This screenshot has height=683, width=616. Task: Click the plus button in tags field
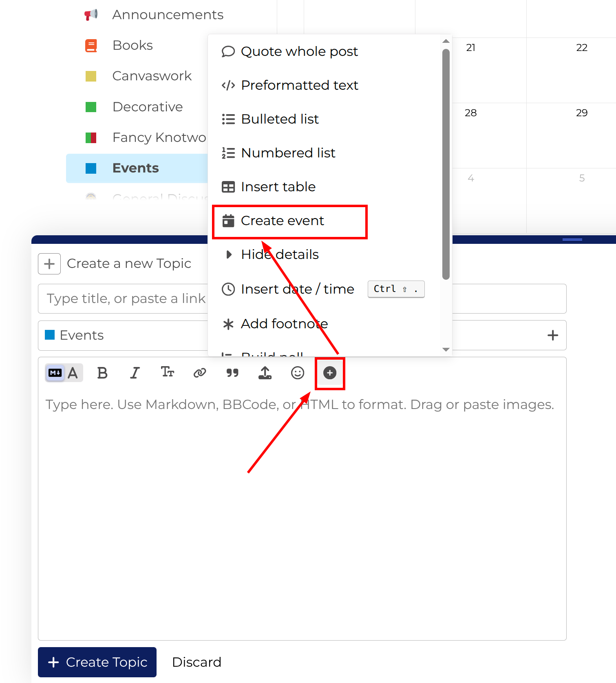click(x=552, y=335)
